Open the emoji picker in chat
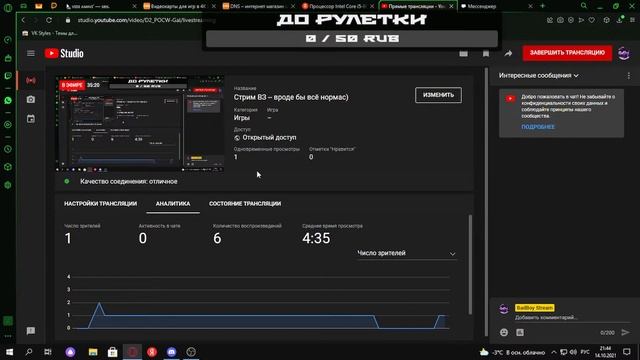This screenshot has height=360, width=640. pyautogui.click(x=504, y=333)
